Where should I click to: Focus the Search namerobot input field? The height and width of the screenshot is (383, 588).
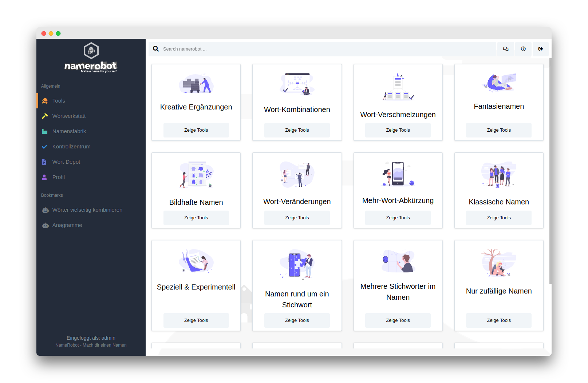328,49
